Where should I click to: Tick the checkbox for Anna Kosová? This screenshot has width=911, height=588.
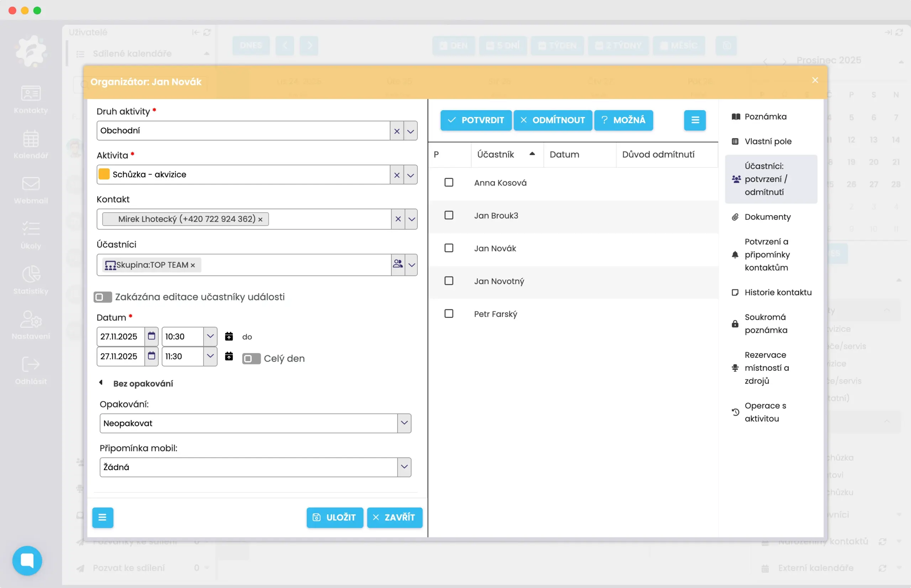point(449,182)
